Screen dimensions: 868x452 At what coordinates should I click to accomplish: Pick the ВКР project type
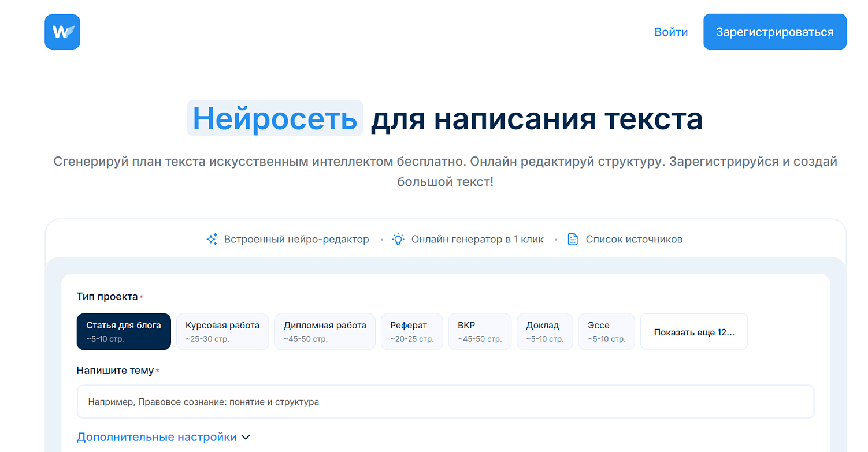pos(480,331)
